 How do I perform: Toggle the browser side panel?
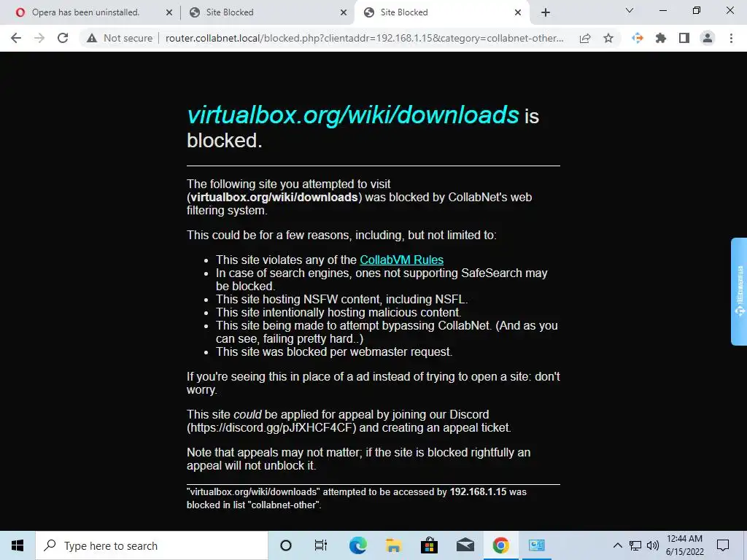(684, 38)
